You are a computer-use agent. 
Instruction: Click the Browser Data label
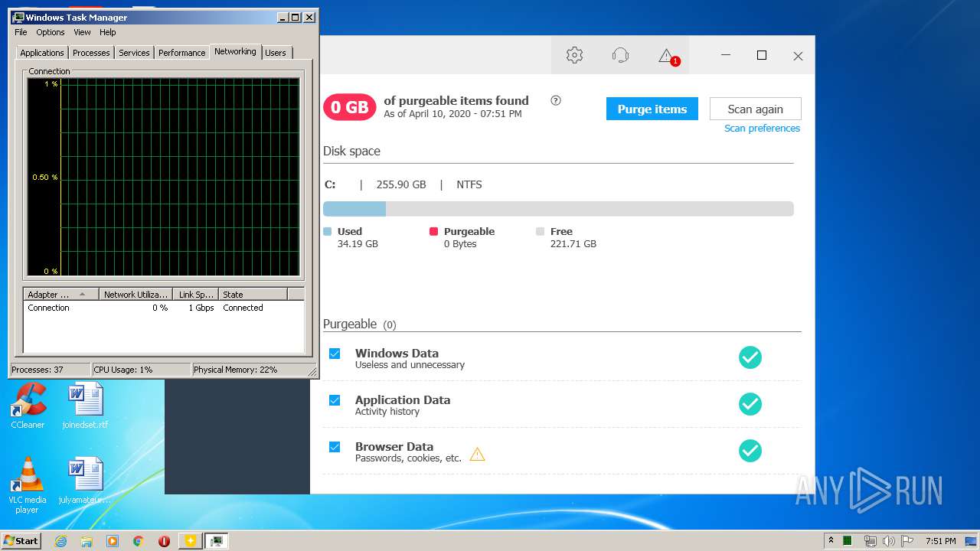pyautogui.click(x=394, y=446)
